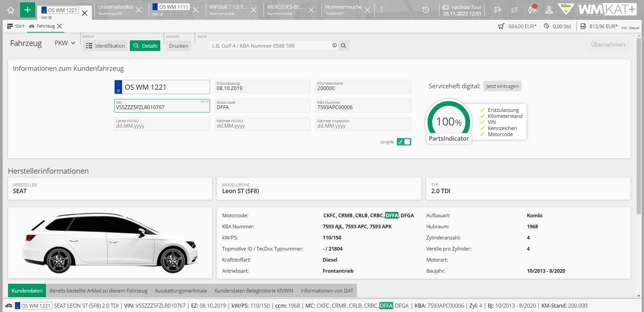The height and width of the screenshot is (312, 644).
Task: Switch to the VW Golf 7 1.6 T tab
Action: (x=228, y=10)
